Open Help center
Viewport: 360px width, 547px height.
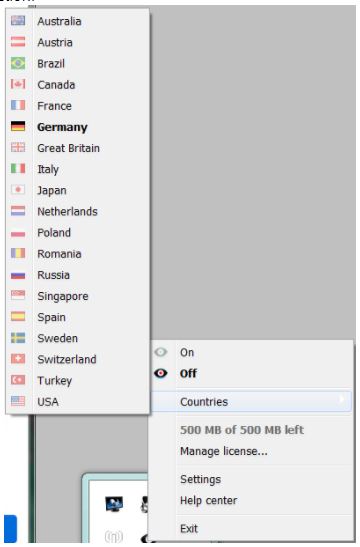tap(208, 500)
